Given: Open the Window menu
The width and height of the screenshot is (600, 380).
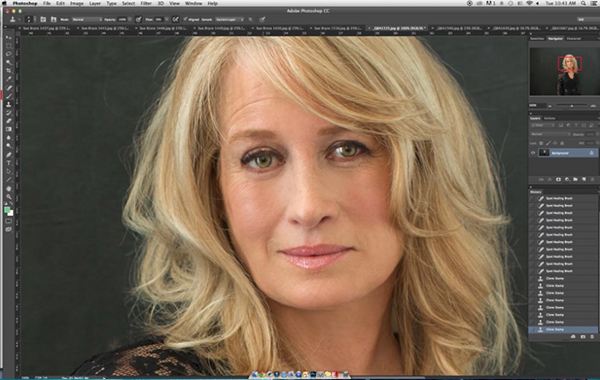Looking at the screenshot, I should click(194, 3).
